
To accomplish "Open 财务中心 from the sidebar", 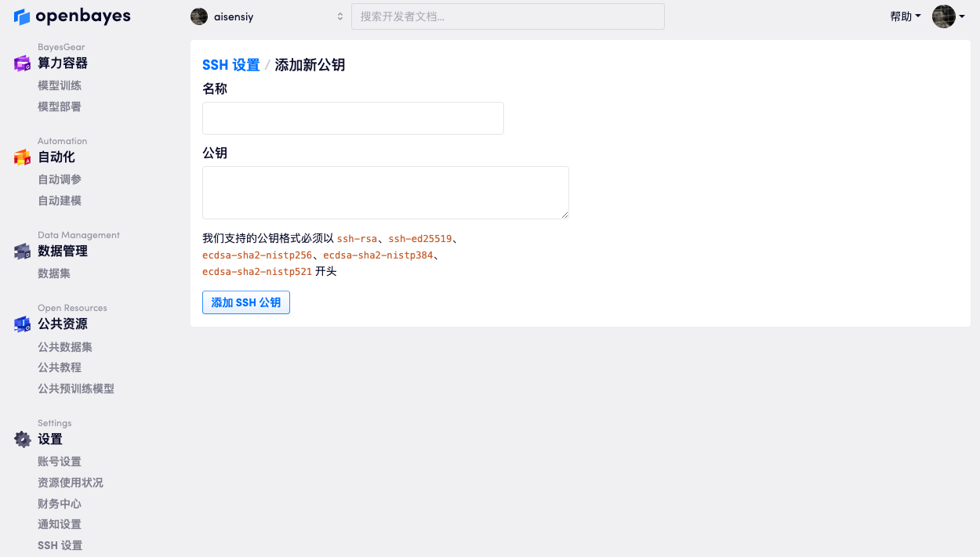I will pos(60,504).
